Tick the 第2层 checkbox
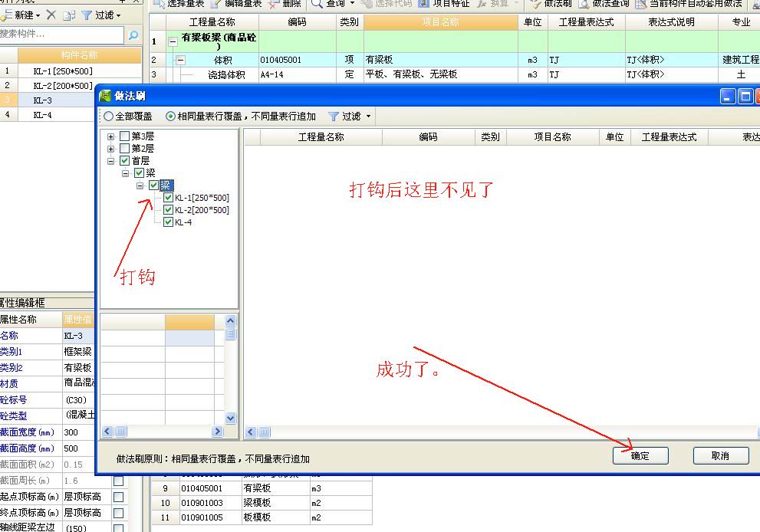The height and width of the screenshot is (532, 760). pos(124,148)
